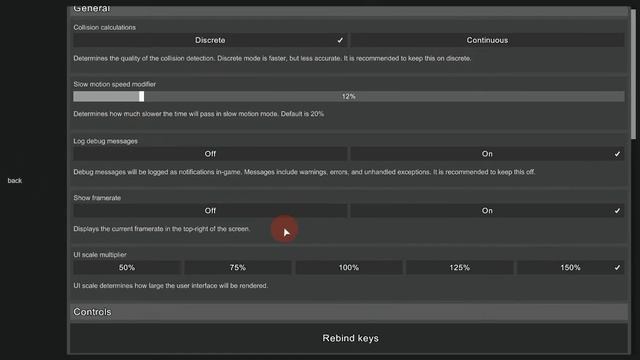Click the 'Collision calculations' label

pyautogui.click(x=104, y=27)
